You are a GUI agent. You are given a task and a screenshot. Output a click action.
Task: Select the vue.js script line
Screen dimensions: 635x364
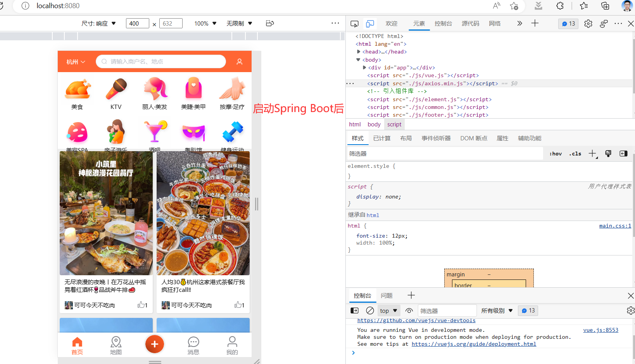(x=423, y=76)
